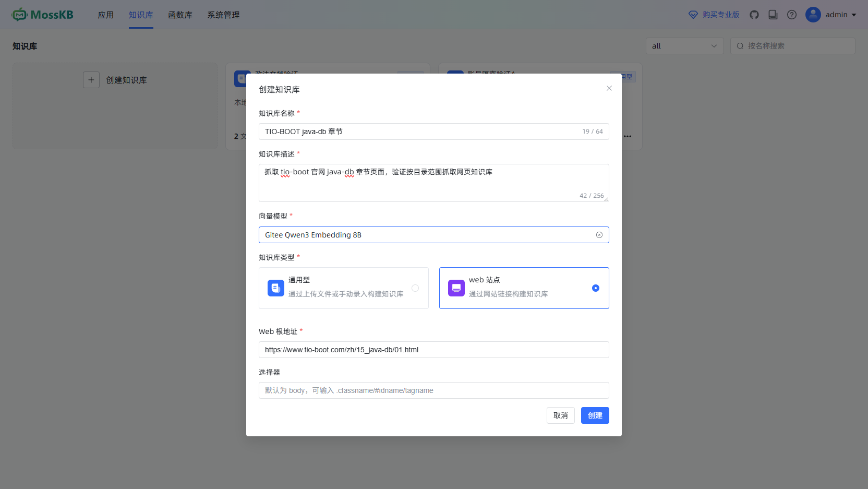Close the 创建知识库 dialog with X
The image size is (868, 489).
609,88
